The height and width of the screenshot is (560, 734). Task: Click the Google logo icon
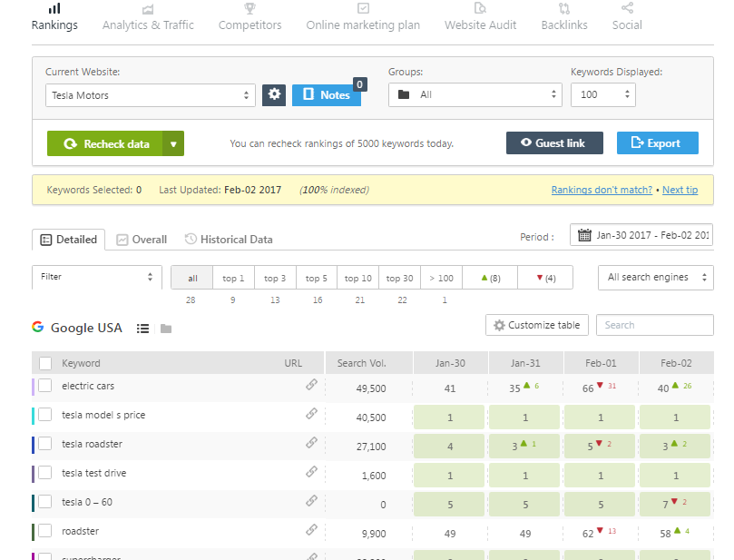pyautogui.click(x=38, y=327)
